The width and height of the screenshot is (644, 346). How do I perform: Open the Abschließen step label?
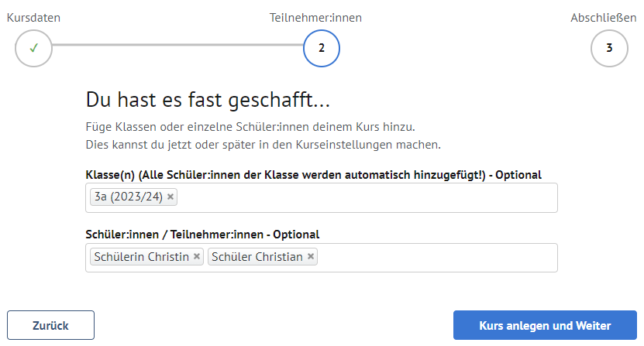604,17
